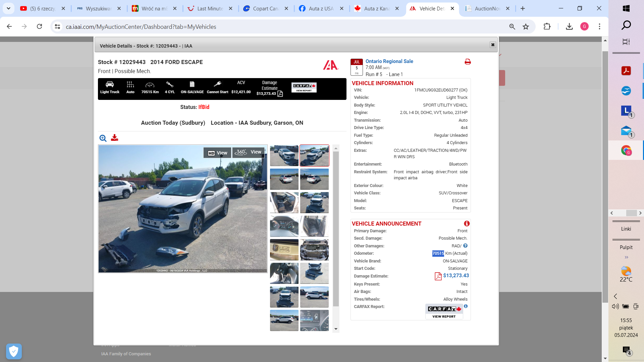The image size is (644, 362).
Task: Open CARFAX View Report in announcement section
Action: pos(444,312)
